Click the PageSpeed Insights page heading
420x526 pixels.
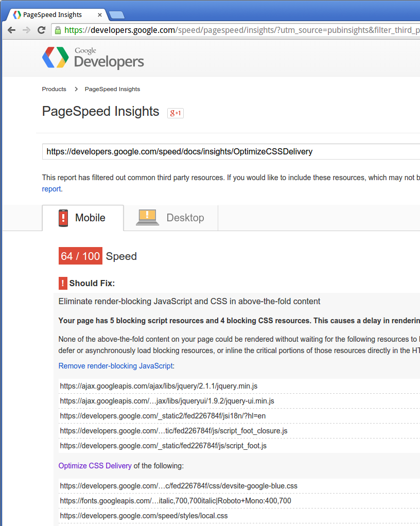tap(101, 111)
